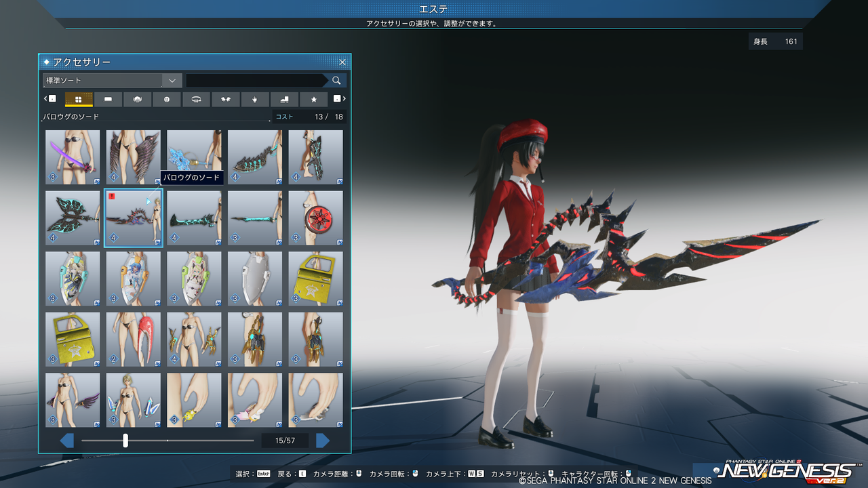Go to the next accessory page

[323, 441]
